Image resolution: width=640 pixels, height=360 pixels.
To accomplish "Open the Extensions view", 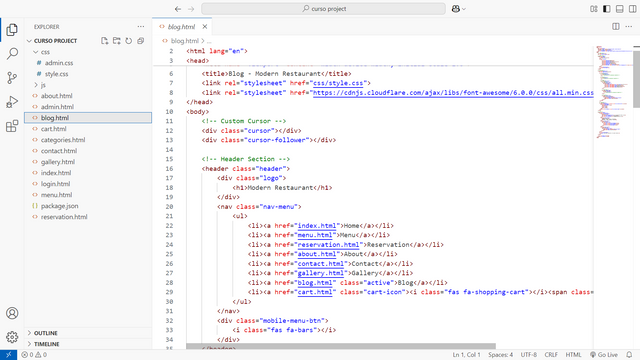I will click(x=12, y=126).
